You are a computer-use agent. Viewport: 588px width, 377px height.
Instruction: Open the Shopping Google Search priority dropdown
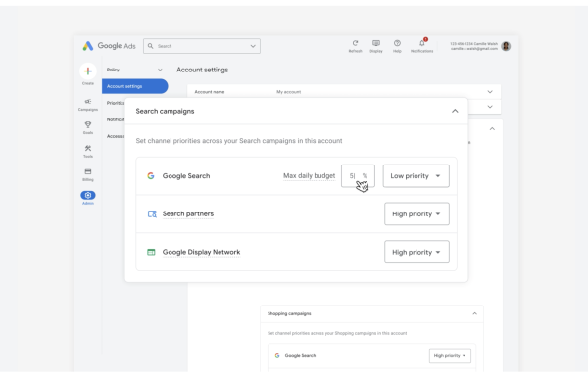[450, 355]
